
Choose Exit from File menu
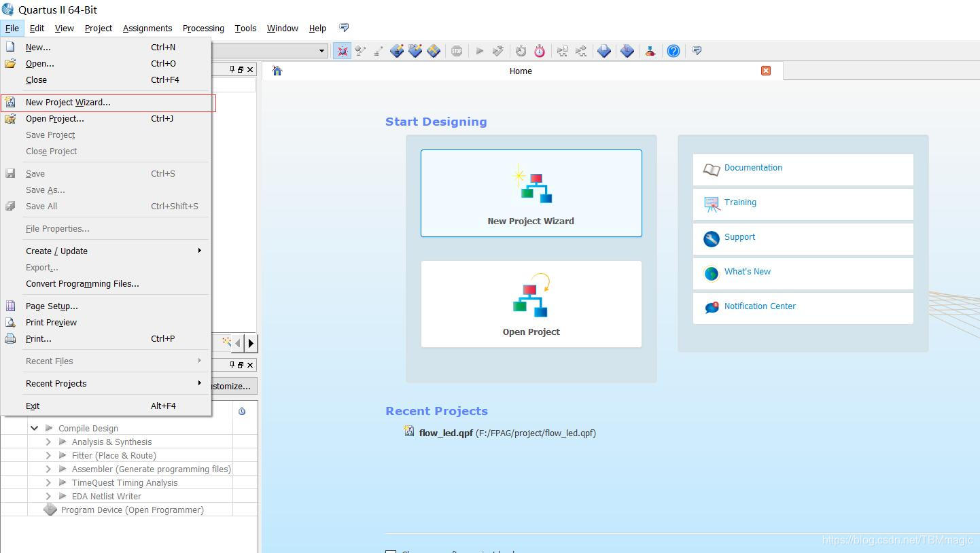pyautogui.click(x=106, y=406)
